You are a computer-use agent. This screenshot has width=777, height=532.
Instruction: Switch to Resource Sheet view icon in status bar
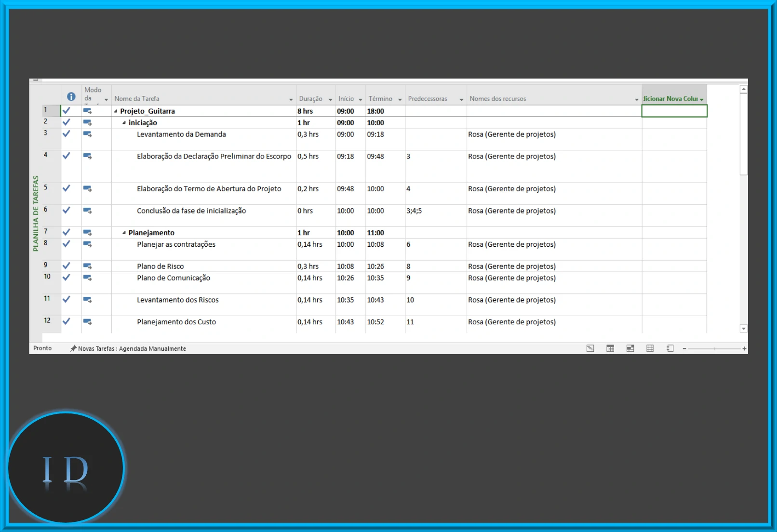[650, 348]
